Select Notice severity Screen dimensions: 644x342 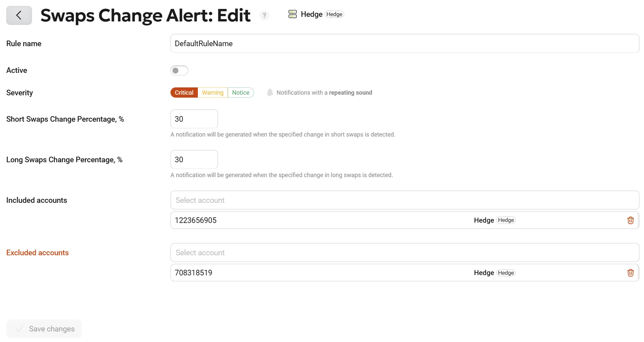point(241,93)
